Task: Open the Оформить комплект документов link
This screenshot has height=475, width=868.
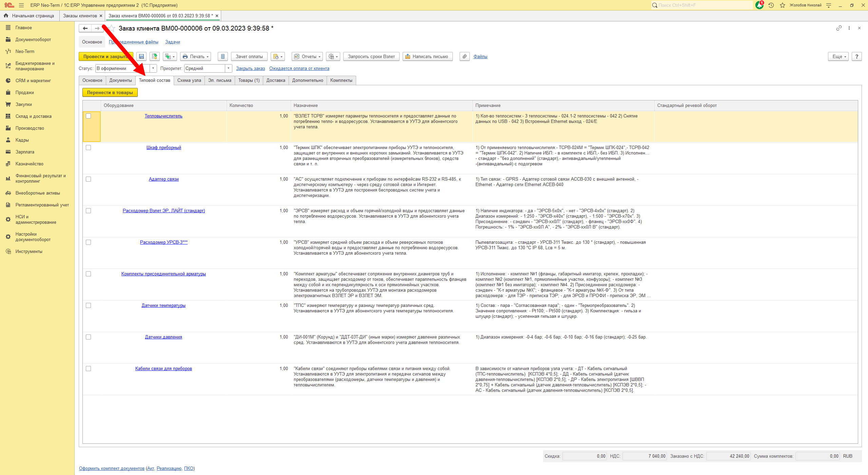Action: pos(112,469)
